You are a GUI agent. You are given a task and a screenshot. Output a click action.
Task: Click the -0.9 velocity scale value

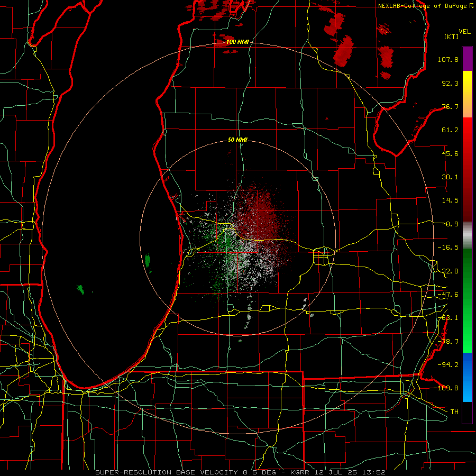tap(452, 224)
